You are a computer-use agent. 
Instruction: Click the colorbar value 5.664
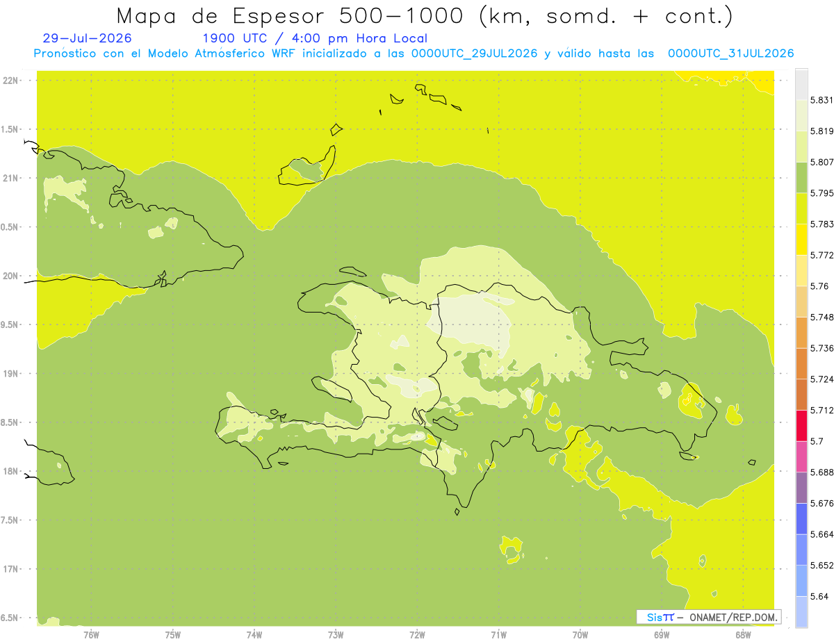click(x=822, y=534)
